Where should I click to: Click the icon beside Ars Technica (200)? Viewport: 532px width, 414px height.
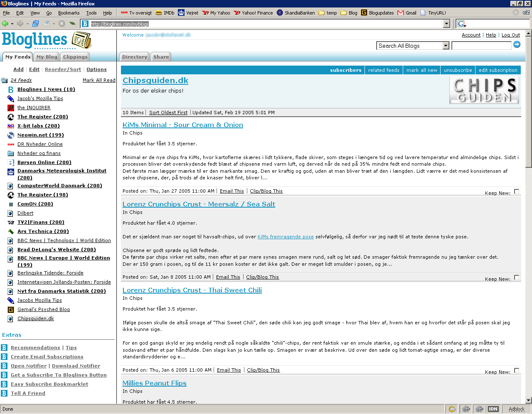pos(11,231)
